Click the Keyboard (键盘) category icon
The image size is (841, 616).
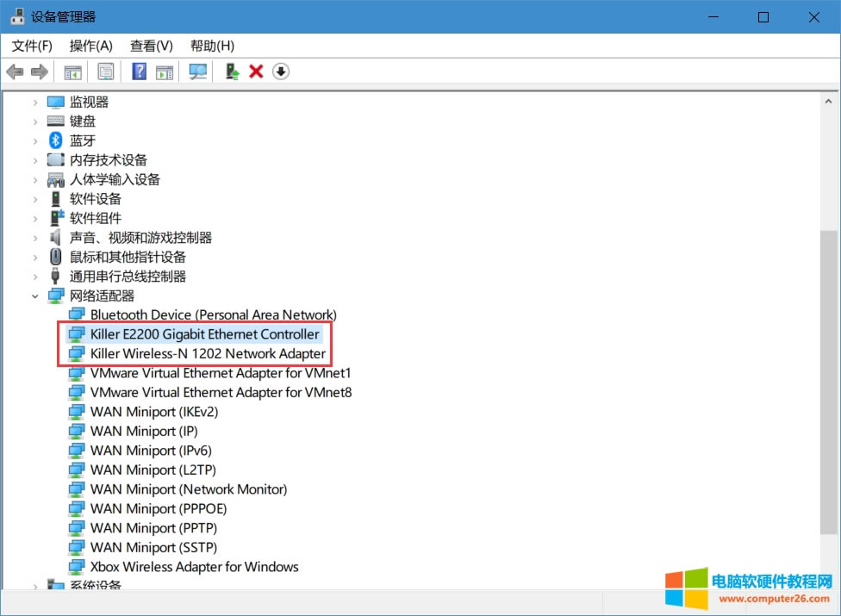[x=56, y=121]
